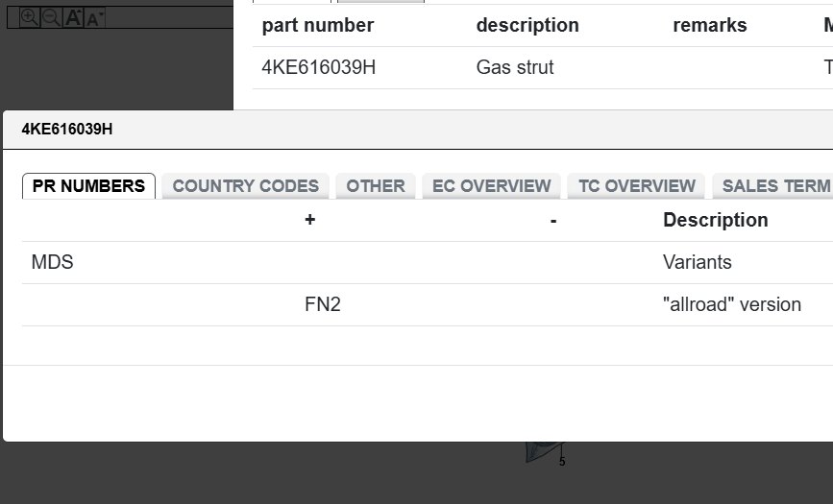Click the Variants description cell

pyautogui.click(x=697, y=262)
